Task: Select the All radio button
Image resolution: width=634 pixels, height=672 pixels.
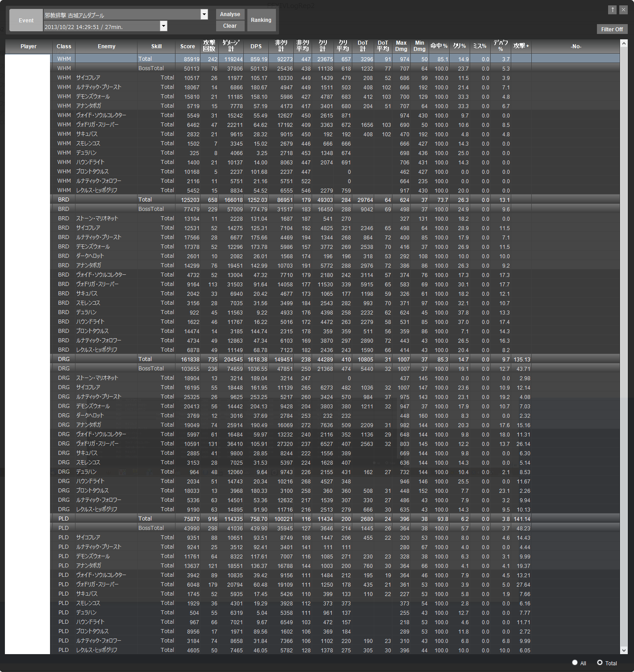Action: [575, 663]
